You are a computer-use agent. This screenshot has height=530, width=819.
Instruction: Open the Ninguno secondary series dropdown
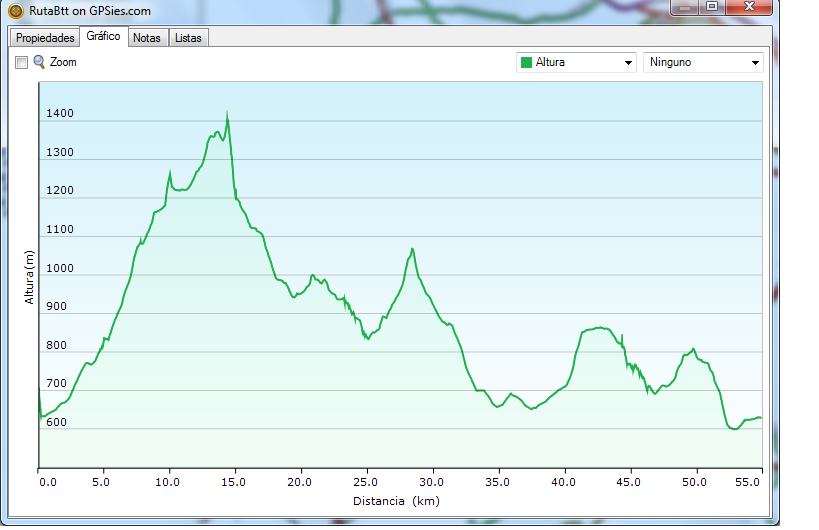pyautogui.click(x=703, y=62)
